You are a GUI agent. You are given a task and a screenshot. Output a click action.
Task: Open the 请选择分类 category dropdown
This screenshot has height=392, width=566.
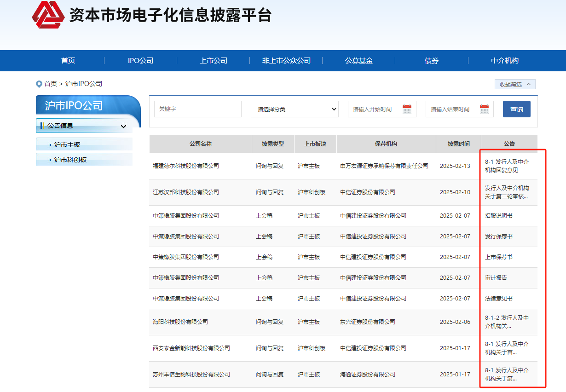295,109
